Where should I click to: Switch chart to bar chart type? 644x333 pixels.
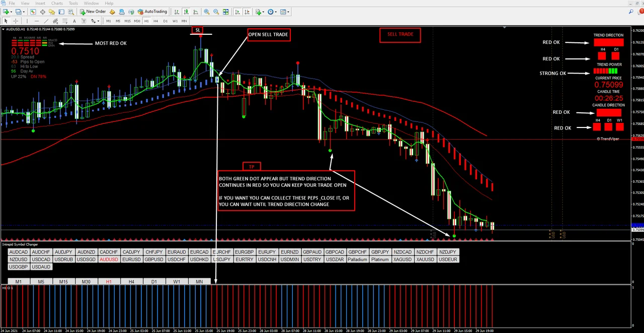pos(177,12)
